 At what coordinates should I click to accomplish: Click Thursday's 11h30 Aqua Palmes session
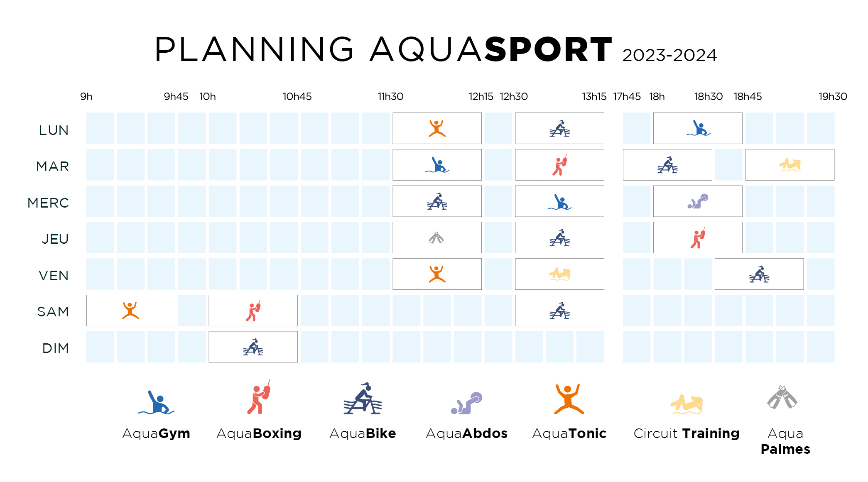pos(437,238)
